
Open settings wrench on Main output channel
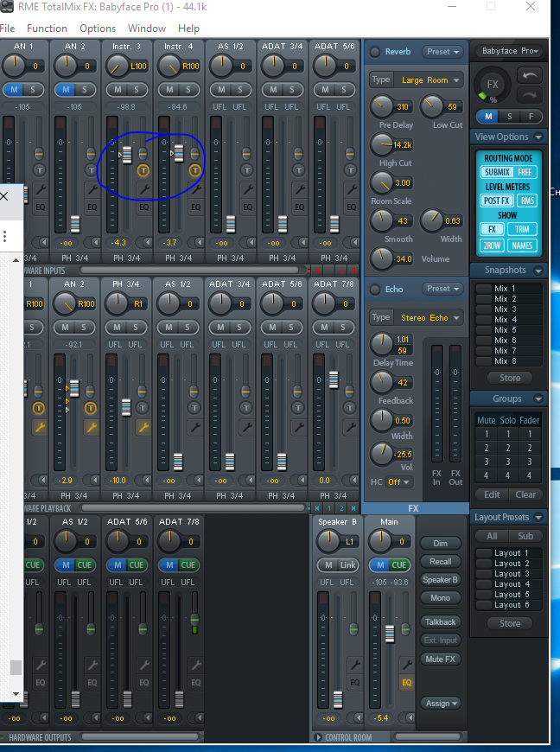tap(406, 665)
